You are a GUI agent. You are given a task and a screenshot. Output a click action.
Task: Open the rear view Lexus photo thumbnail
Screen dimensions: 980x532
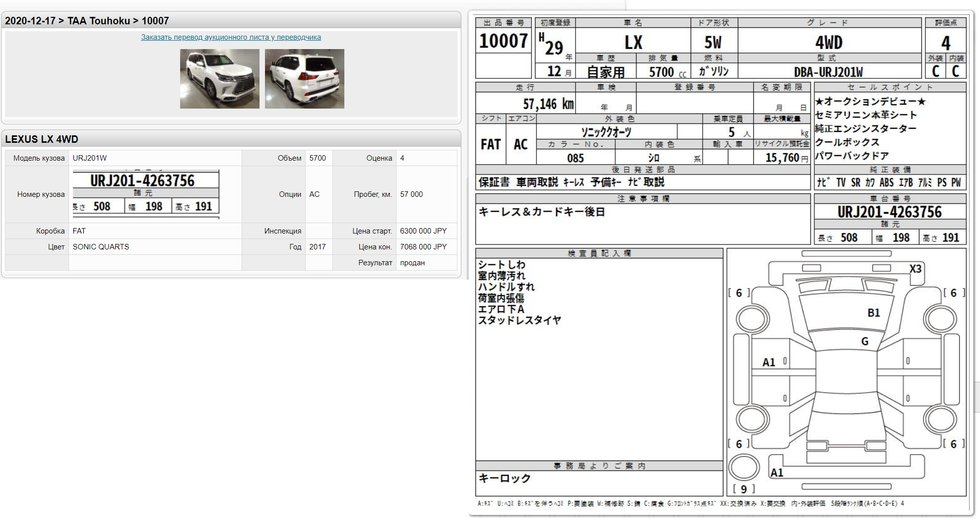[x=305, y=79]
